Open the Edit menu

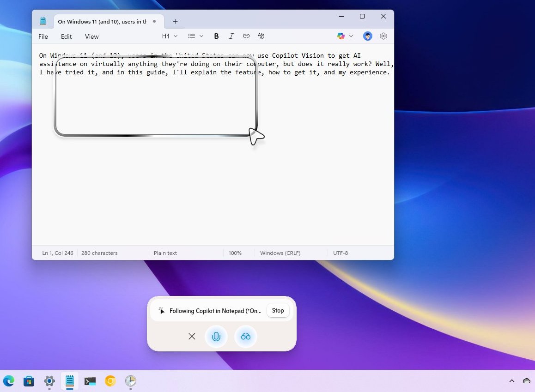coord(66,36)
